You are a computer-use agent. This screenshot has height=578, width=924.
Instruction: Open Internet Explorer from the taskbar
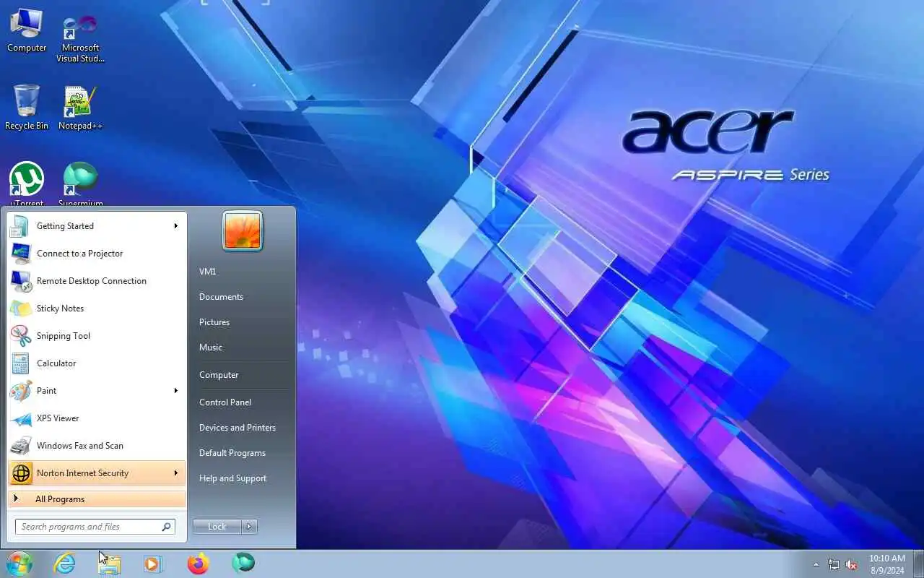[x=65, y=564]
